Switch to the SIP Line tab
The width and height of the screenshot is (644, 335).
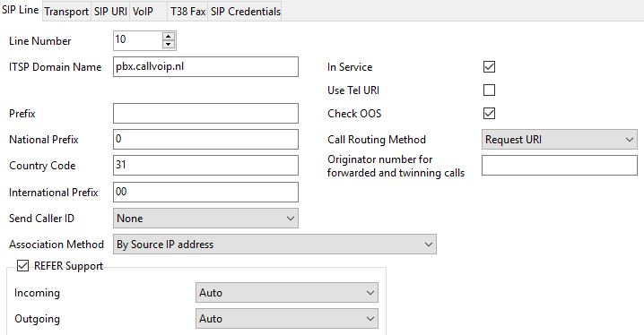click(21, 10)
